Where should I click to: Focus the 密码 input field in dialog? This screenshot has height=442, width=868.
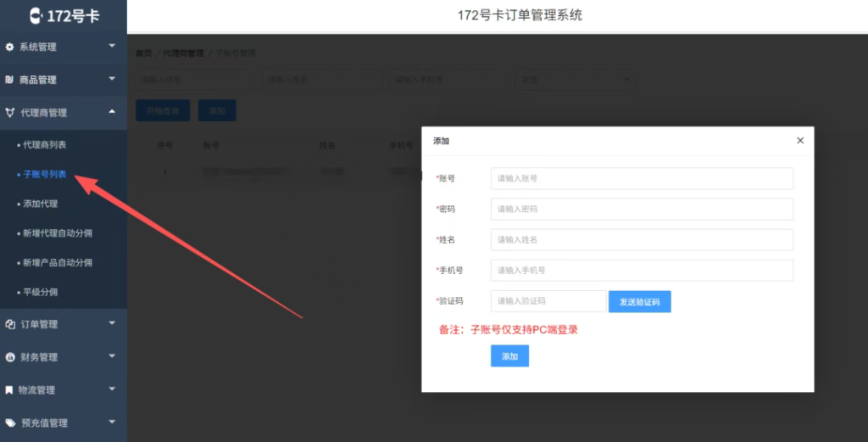(x=642, y=209)
